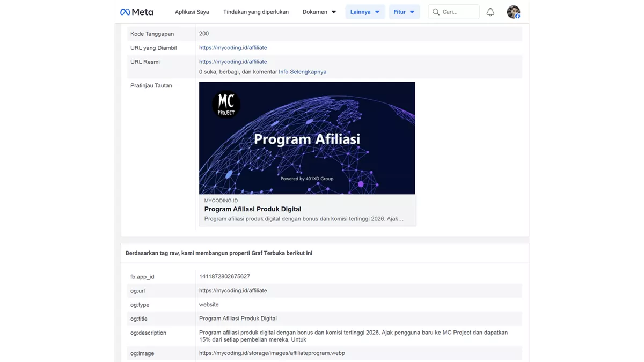Select the Aplikasi Saya menu item
The width and height of the screenshot is (644, 362).
coord(192,11)
